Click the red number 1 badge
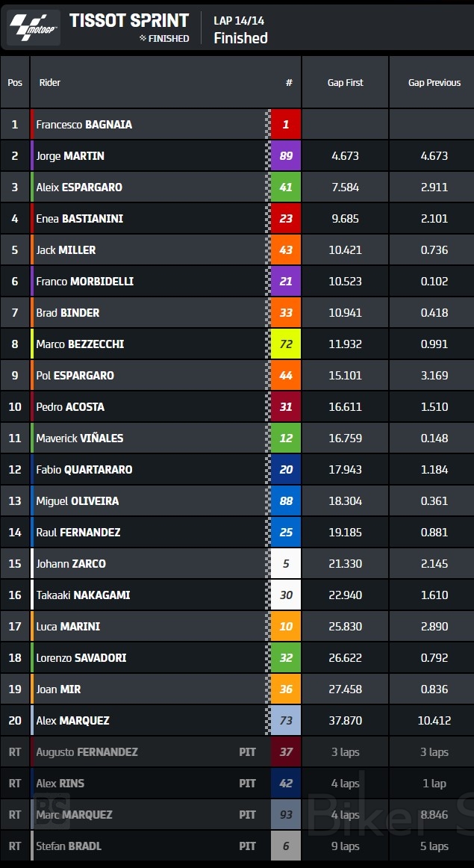 click(286, 125)
